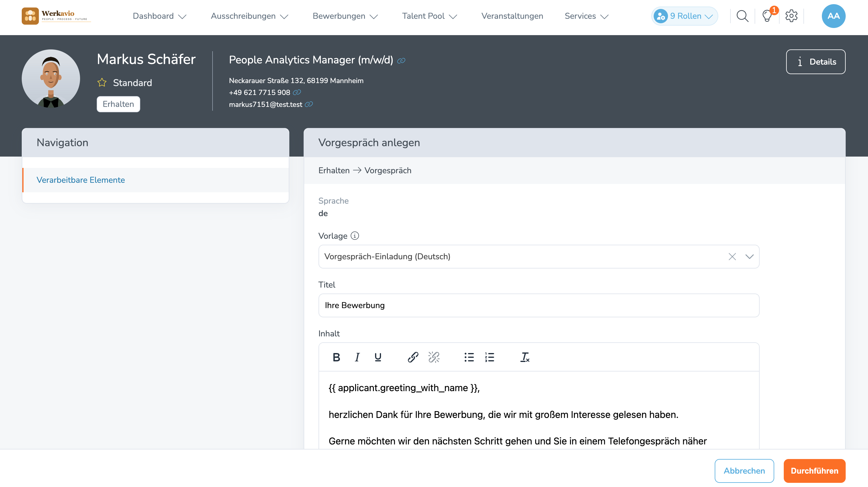Click the Sprache value 'de'

323,213
